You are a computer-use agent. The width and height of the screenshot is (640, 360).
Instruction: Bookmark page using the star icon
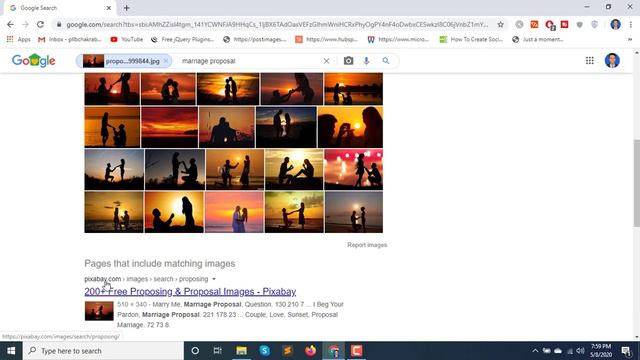[x=500, y=24]
